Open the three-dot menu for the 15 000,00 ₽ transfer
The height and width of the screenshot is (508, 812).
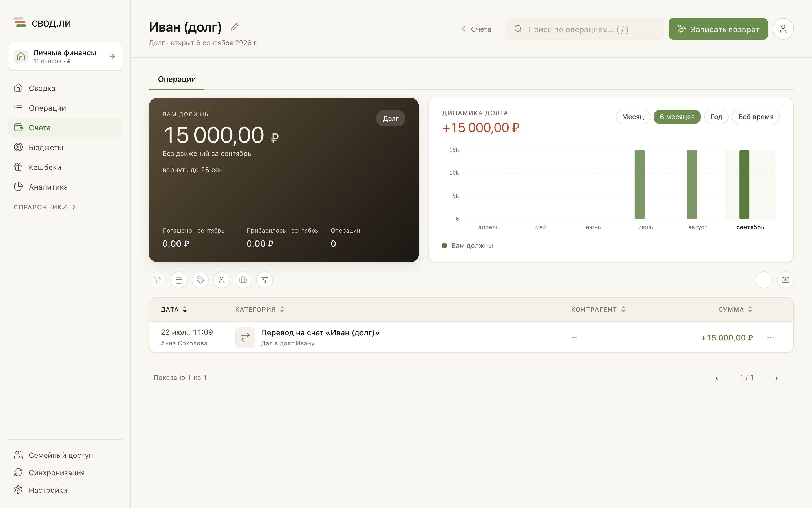[771, 337]
